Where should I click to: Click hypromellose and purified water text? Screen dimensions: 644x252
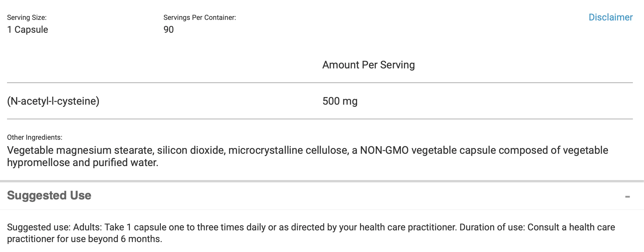click(82, 163)
